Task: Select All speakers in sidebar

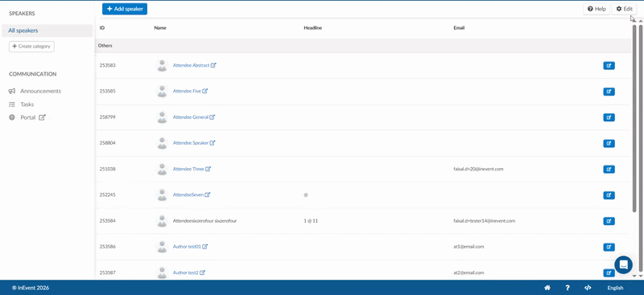Action: (47, 31)
